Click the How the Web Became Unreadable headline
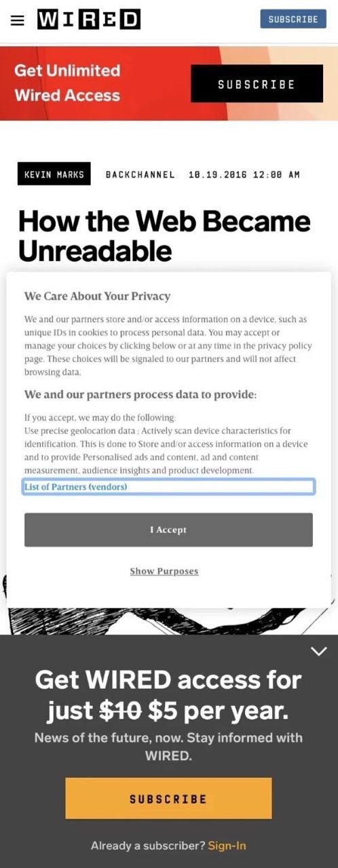This screenshot has height=868, width=338. (x=164, y=236)
